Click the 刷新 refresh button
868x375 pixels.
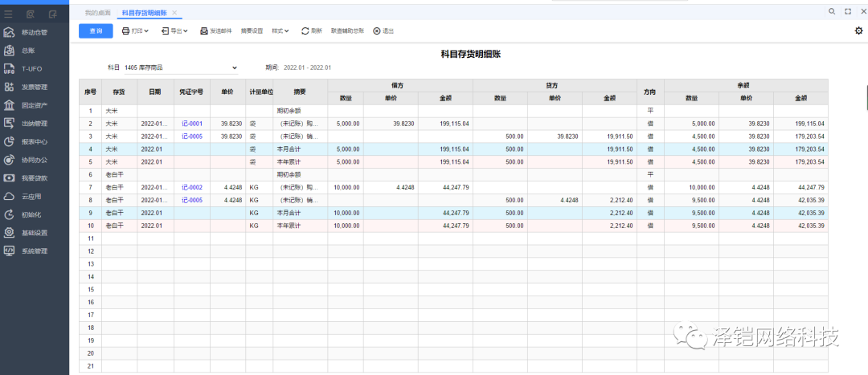tap(311, 31)
